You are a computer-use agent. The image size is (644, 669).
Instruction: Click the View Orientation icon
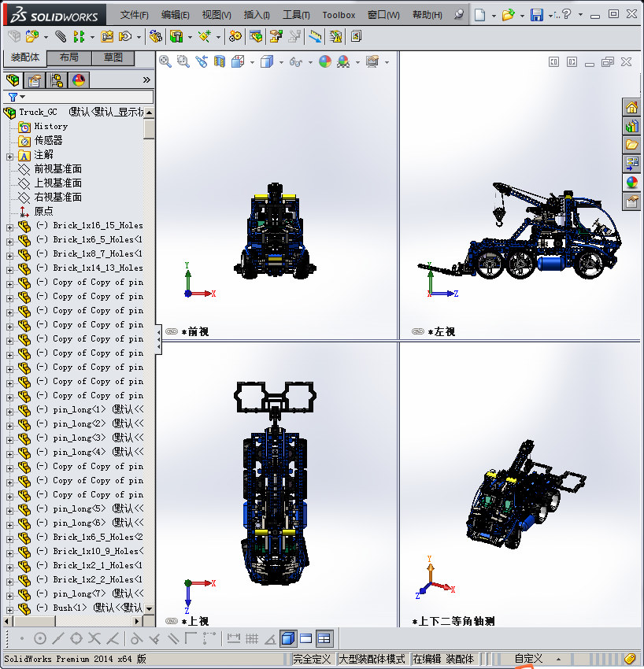pyautogui.click(x=238, y=62)
